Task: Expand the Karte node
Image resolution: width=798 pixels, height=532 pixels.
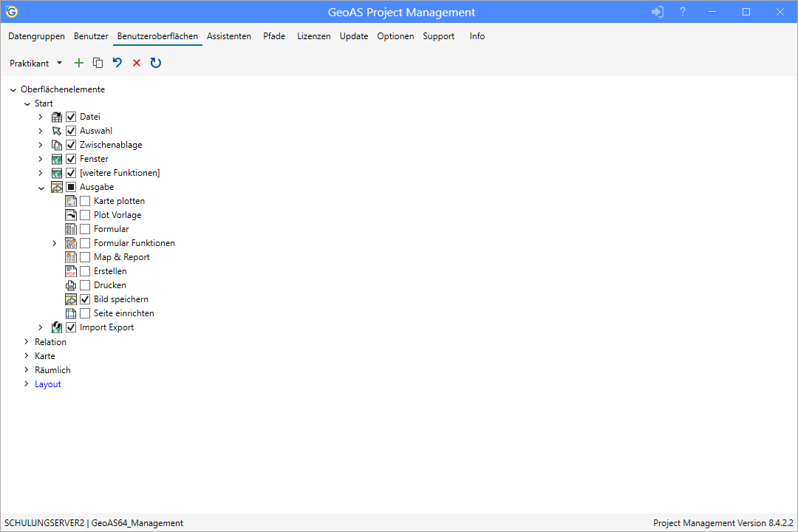Action: pos(27,356)
